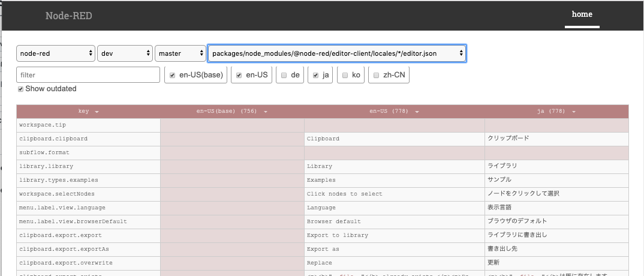Select the clipboard.export.overwrite key cell

tap(88, 263)
